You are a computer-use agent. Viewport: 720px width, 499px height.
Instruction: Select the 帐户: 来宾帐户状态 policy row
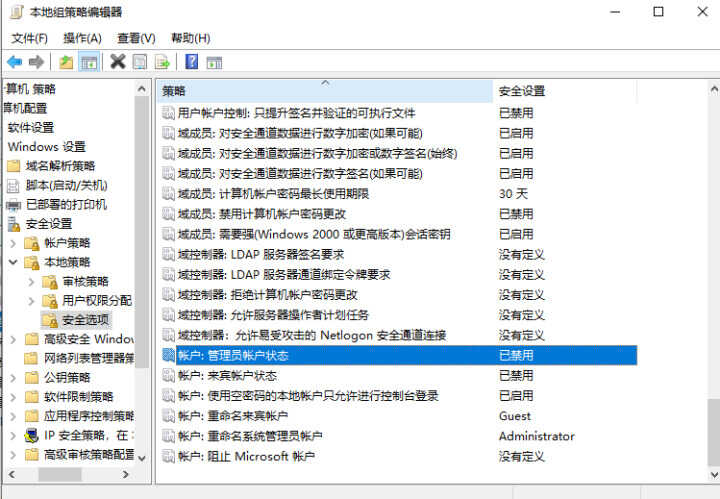227,375
